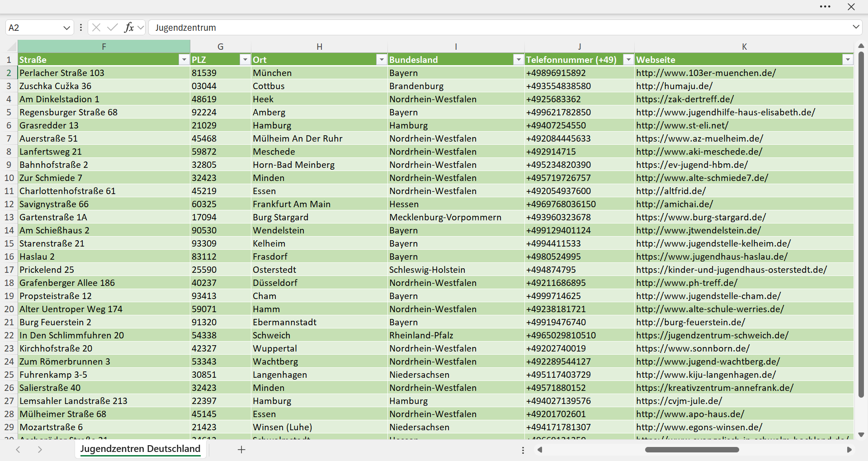Click the horizontal scrollbar thumb

point(692,450)
